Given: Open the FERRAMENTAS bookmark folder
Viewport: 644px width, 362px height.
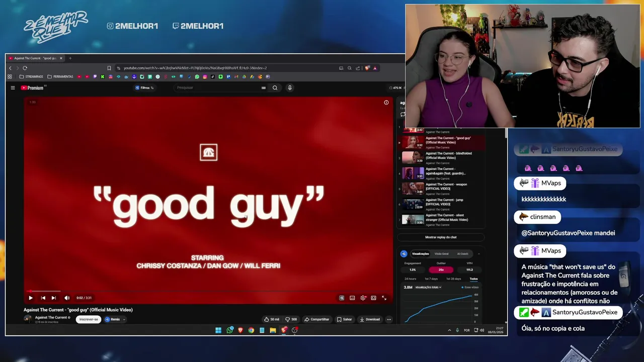Looking at the screenshot, I should pyautogui.click(x=60, y=77).
